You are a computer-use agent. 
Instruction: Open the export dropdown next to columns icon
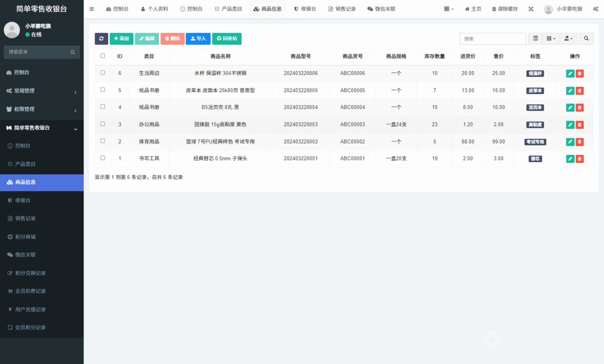(568, 39)
